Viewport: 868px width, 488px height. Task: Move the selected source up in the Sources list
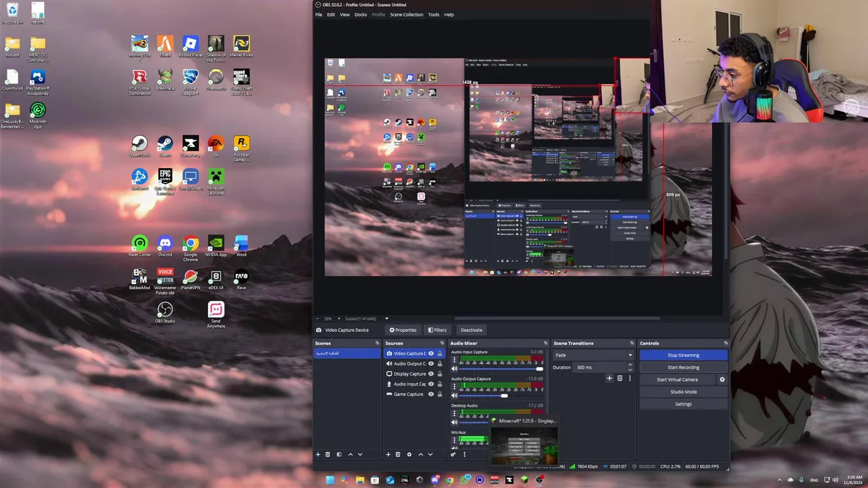click(420, 454)
